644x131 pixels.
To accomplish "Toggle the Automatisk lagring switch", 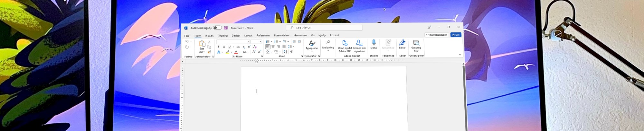I will [217, 28].
